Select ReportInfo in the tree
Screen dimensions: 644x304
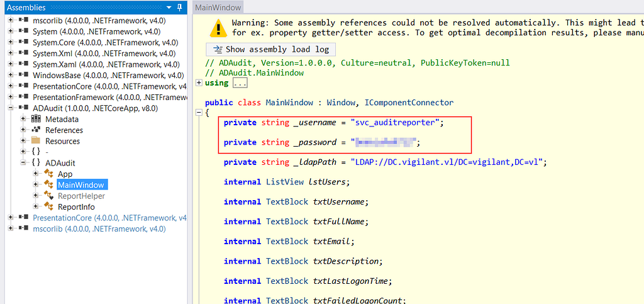76,206
